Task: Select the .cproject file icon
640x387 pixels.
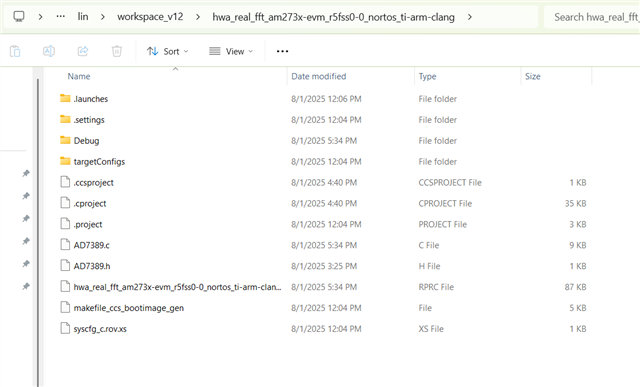Action: (x=65, y=202)
